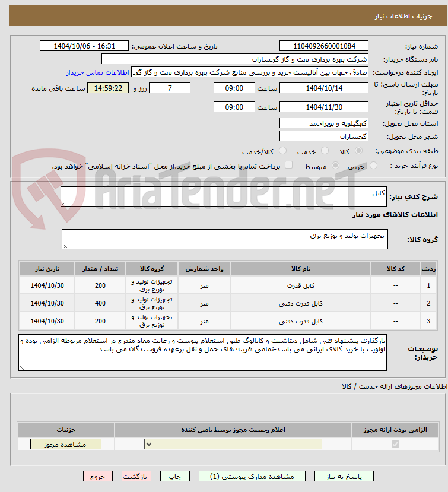
Task: Click the خروج exit button
Action: (x=97, y=477)
